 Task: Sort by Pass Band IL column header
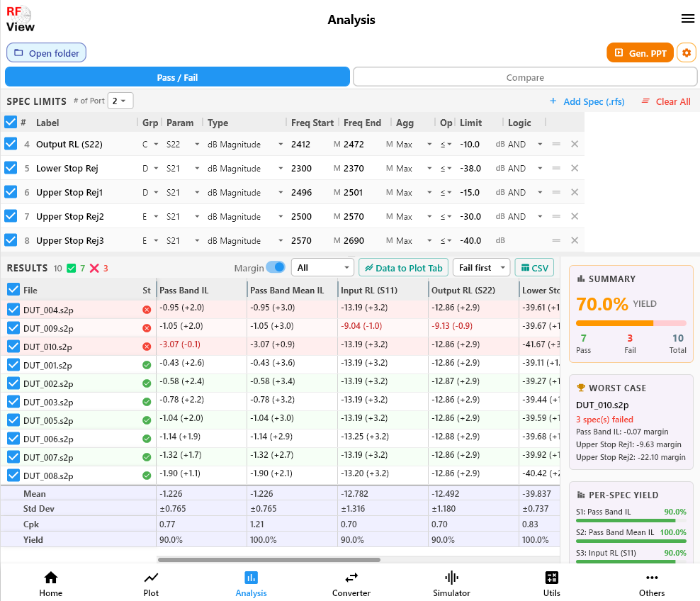pyautogui.click(x=184, y=291)
